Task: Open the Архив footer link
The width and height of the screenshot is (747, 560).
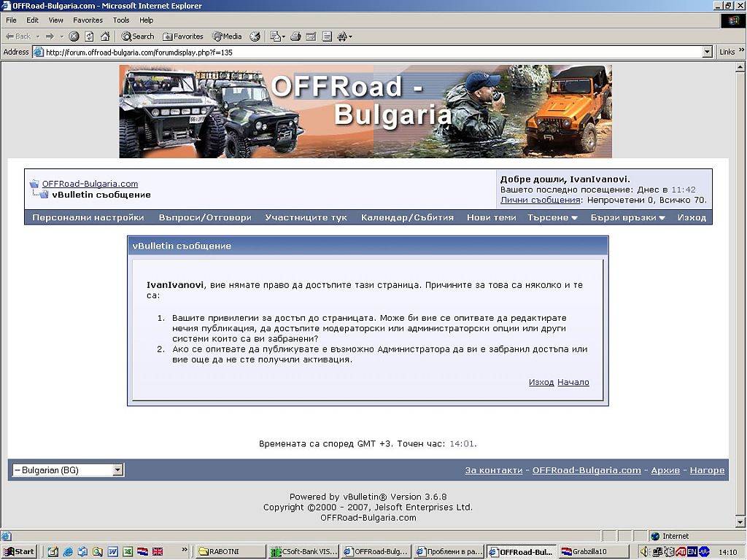Action: (665, 470)
